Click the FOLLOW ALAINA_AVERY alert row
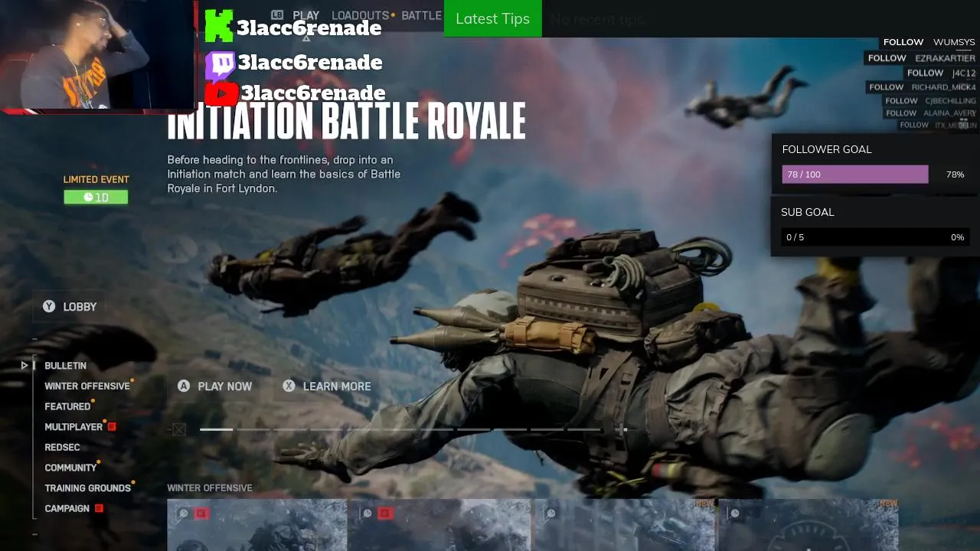 [x=930, y=113]
